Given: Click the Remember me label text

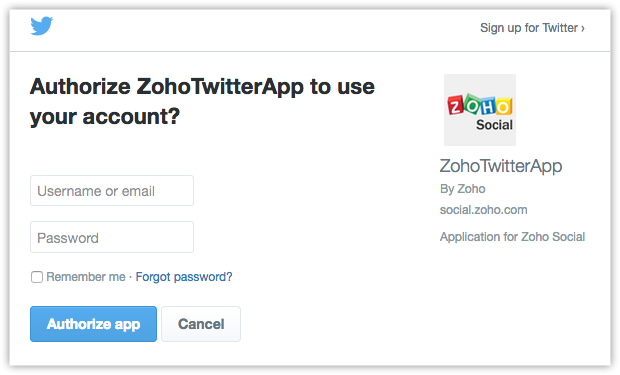Looking at the screenshot, I should 86,277.
